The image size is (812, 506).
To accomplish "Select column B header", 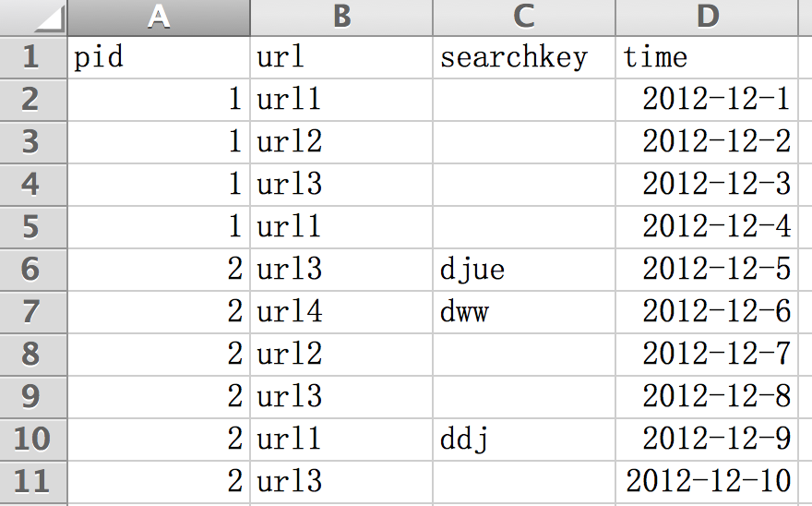I will pos(341,18).
